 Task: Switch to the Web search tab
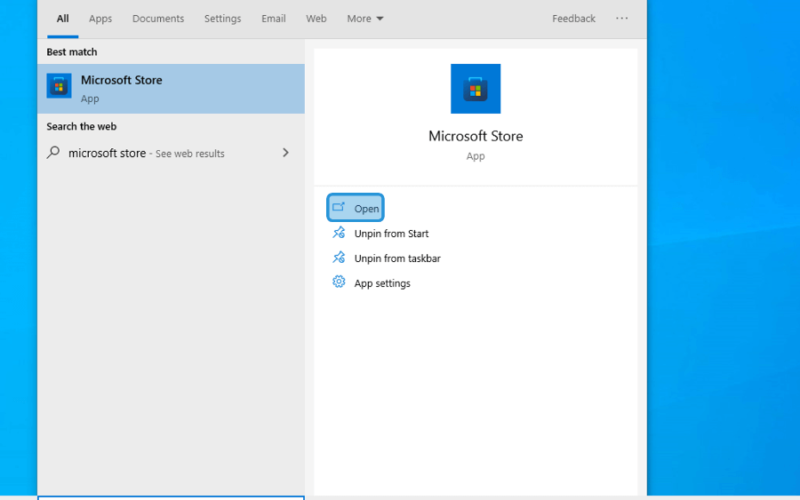point(316,19)
